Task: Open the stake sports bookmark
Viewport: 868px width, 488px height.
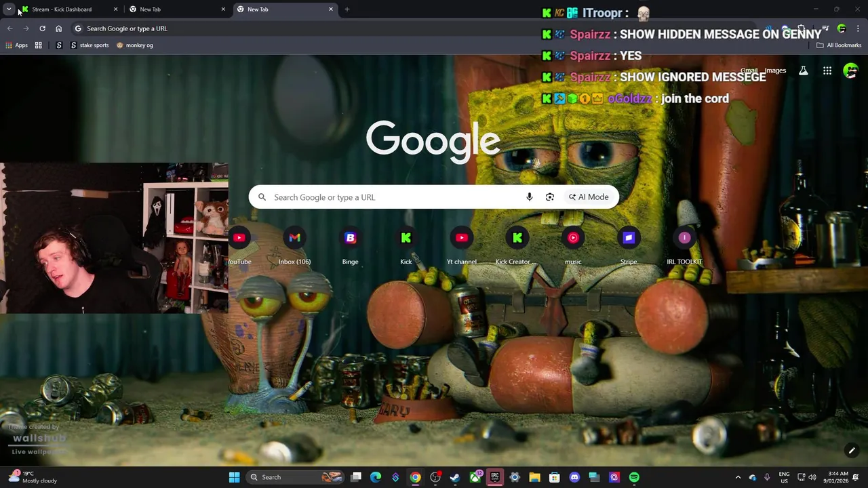Action: click(90, 45)
